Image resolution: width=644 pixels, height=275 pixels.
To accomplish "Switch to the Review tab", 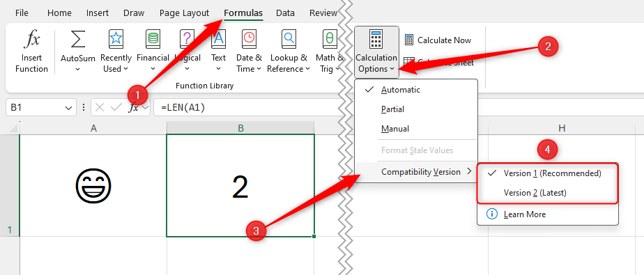I will 323,13.
